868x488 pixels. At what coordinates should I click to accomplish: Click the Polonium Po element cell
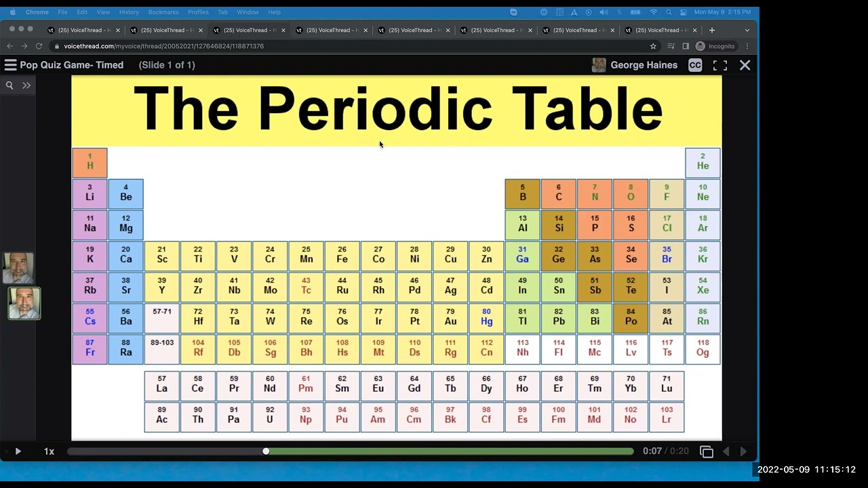[631, 319]
